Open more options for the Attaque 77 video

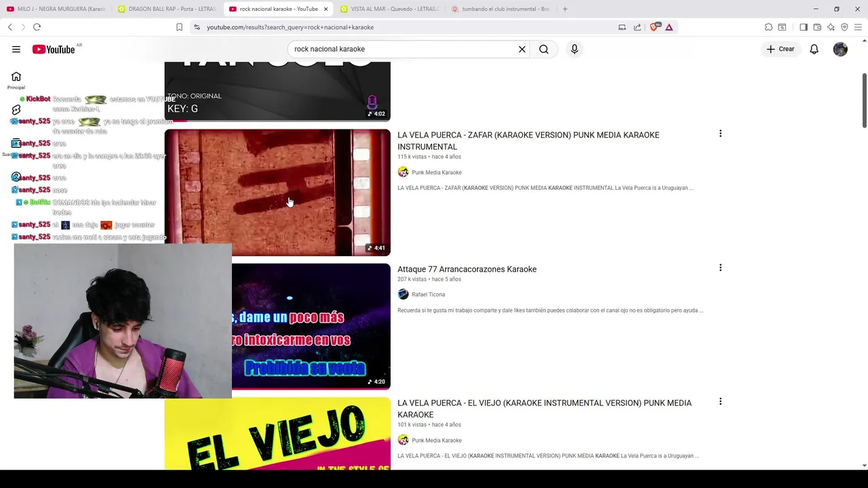[720, 268]
